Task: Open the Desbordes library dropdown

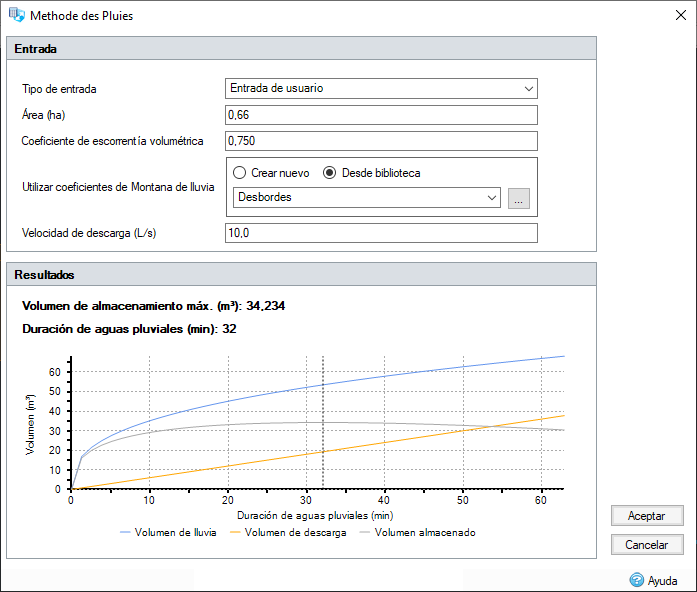Action: click(x=367, y=197)
